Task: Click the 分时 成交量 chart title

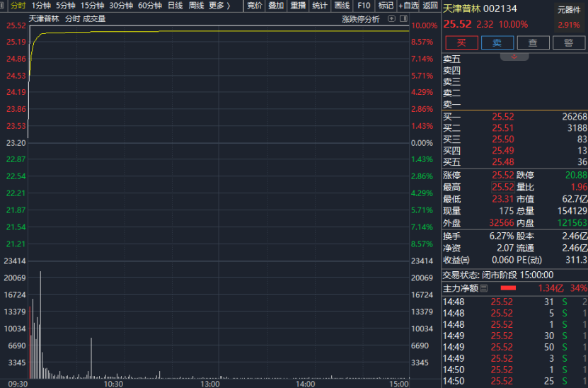Action: point(85,18)
